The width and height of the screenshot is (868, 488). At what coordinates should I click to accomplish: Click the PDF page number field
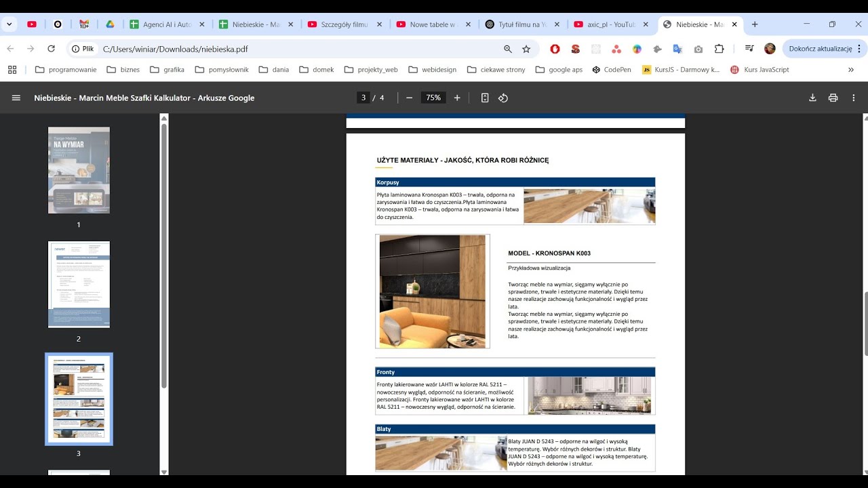pos(363,98)
